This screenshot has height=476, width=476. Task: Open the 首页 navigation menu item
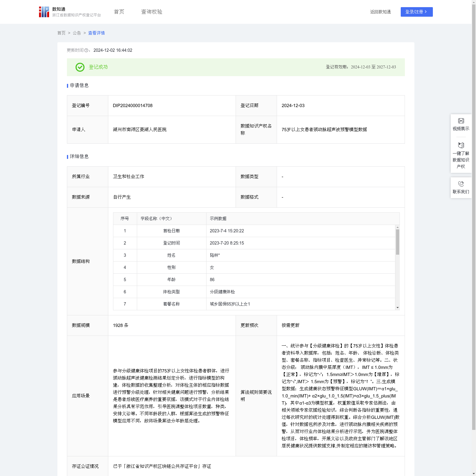pyautogui.click(x=119, y=12)
